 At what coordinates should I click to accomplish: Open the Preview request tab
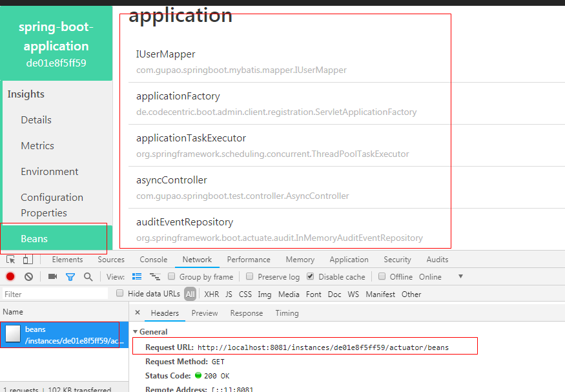205,313
